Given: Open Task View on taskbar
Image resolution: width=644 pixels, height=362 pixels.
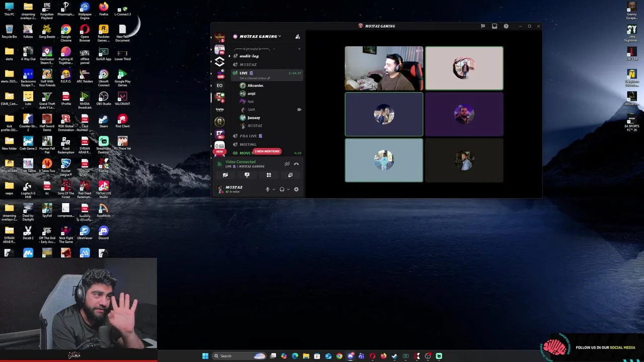Looking at the screenshot, I should tap(273, 356).
